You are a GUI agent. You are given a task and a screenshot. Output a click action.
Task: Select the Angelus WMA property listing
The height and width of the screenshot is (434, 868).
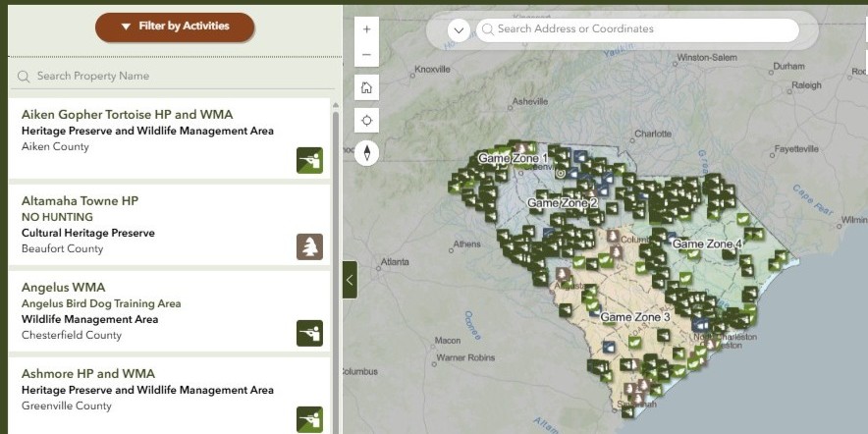(64, 288)
